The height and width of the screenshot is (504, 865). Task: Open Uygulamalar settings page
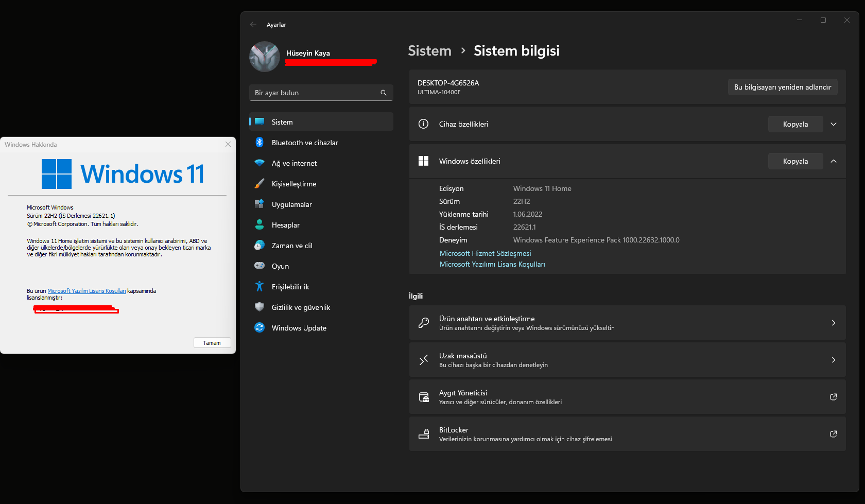(x=321, y=204)
